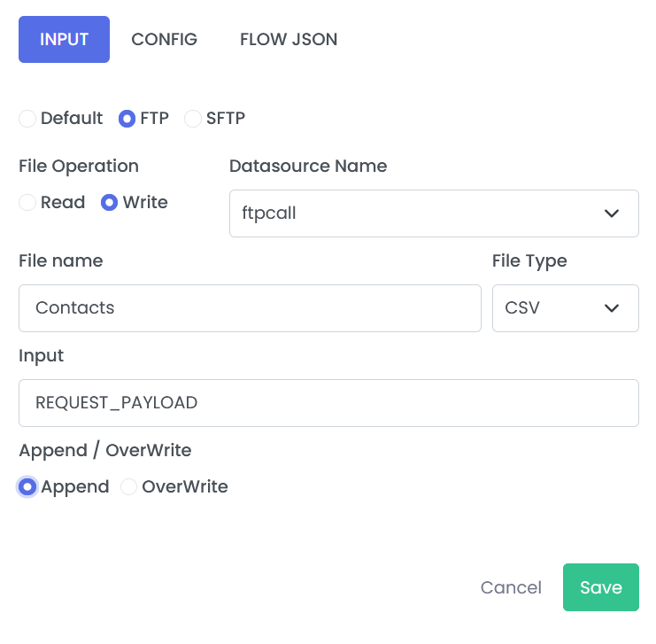Open the File Type dropdown showing CSV

point(565,308)
